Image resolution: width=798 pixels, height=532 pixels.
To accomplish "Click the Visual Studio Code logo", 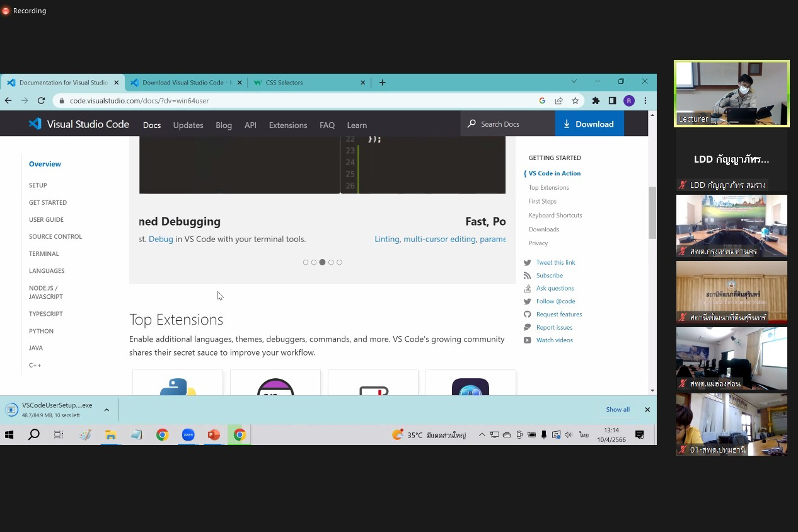I will (x=79, y=124).
